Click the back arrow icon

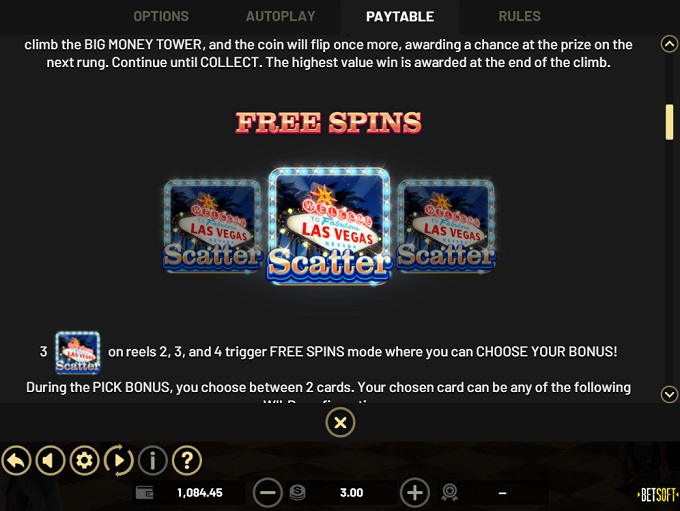pos(16,460)
